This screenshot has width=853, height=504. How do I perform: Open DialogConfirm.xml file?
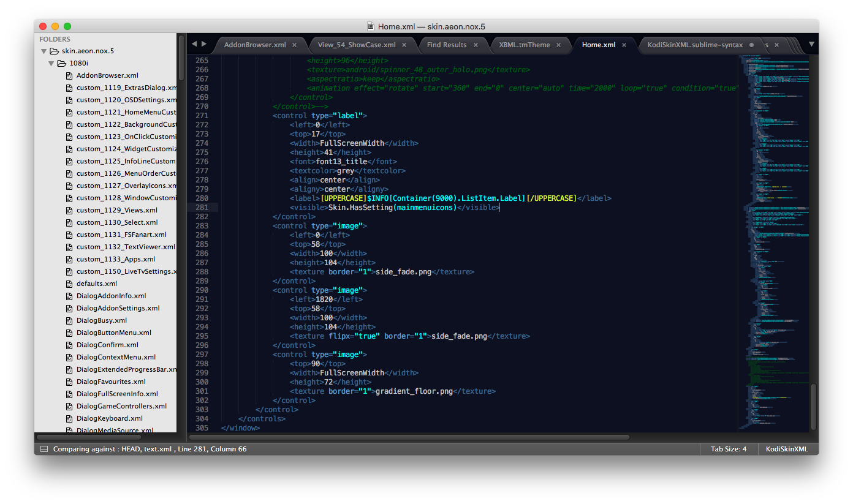click(108, 345)
